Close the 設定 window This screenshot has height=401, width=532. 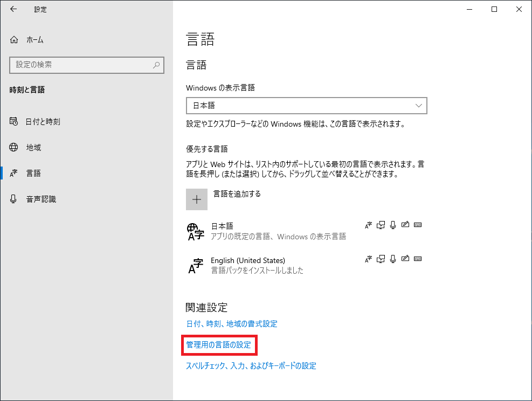click(519, 9)
